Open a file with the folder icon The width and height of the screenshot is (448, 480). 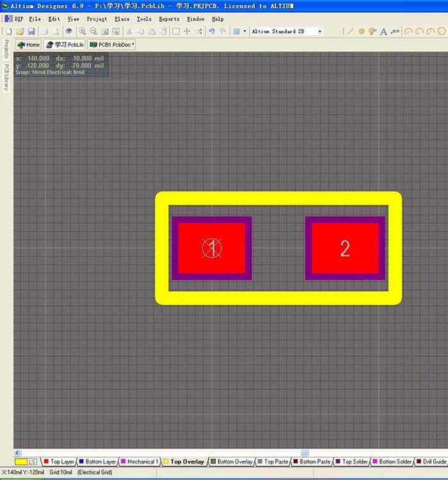pyautogui.click(x=20, y=31)
